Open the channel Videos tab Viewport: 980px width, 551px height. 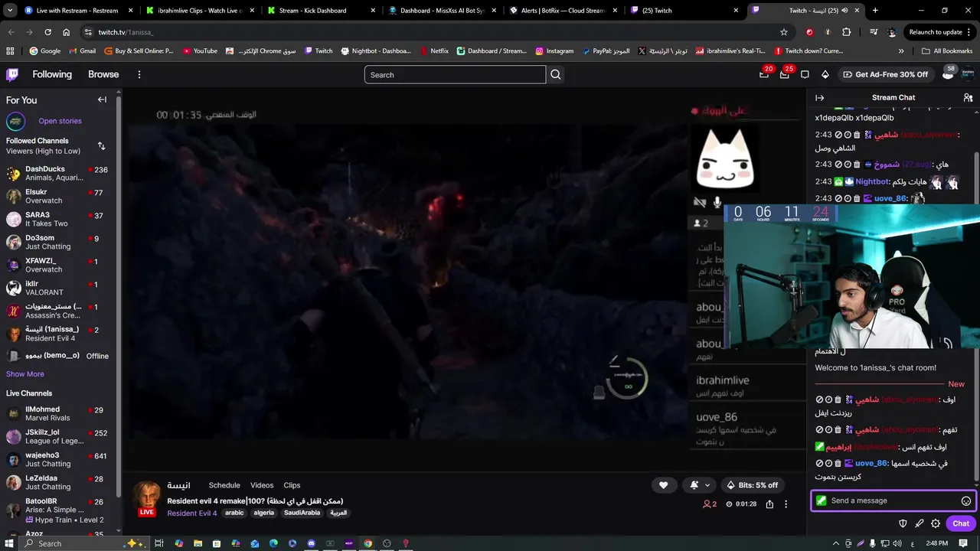262,485
